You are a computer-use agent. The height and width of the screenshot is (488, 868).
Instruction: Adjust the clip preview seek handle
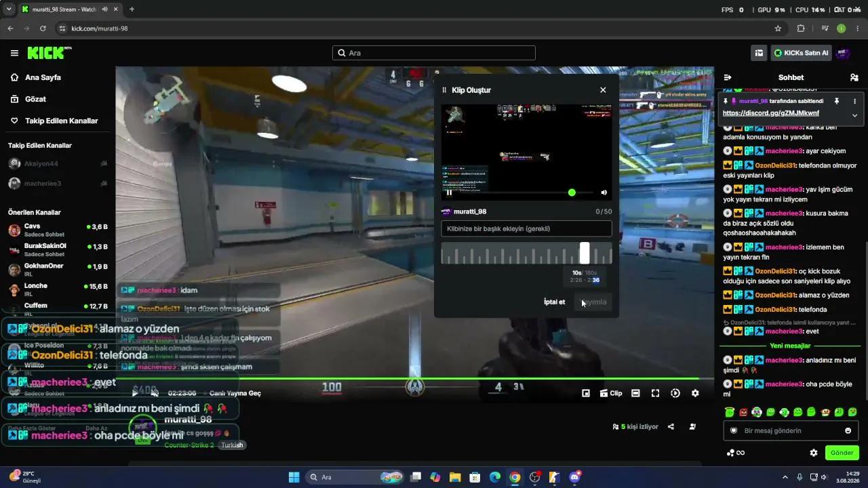click(x=572, y=192)
